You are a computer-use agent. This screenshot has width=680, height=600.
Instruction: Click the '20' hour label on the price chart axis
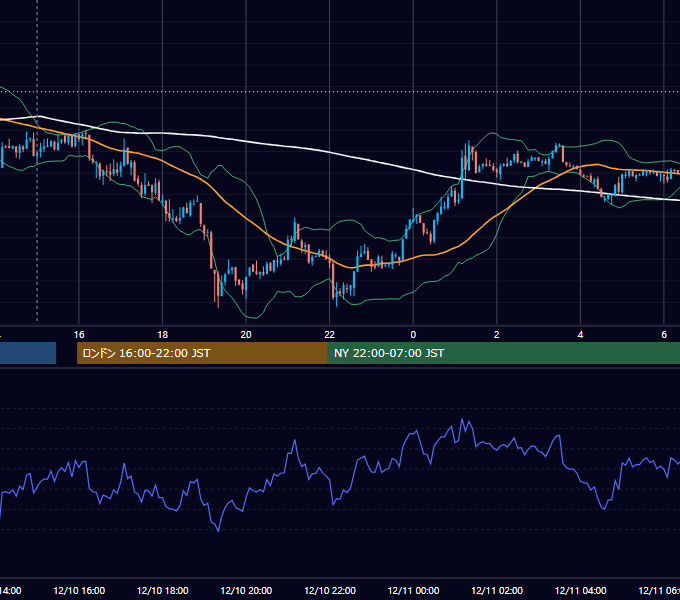click(x=246, y=334)
